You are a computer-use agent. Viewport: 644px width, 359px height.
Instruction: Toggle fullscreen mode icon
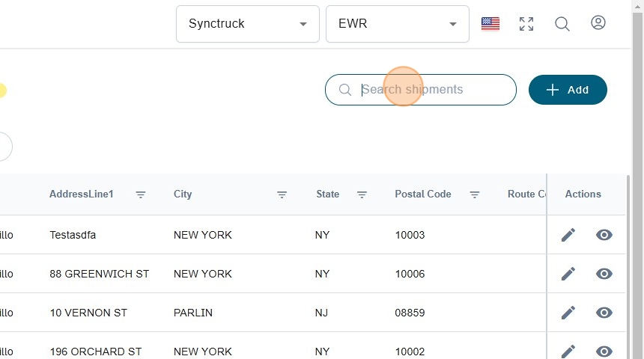[x=526, y=24]
